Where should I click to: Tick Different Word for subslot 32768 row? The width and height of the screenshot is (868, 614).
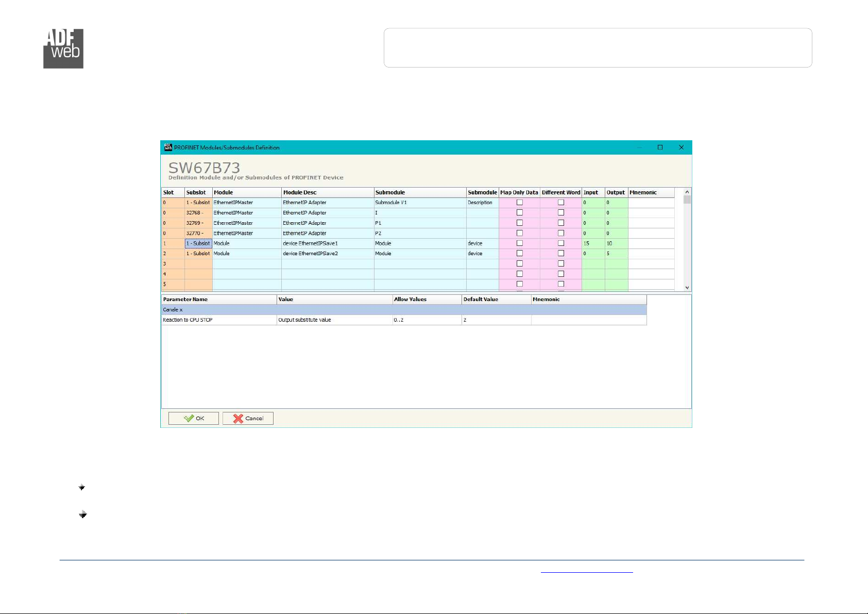pos(561,212)
